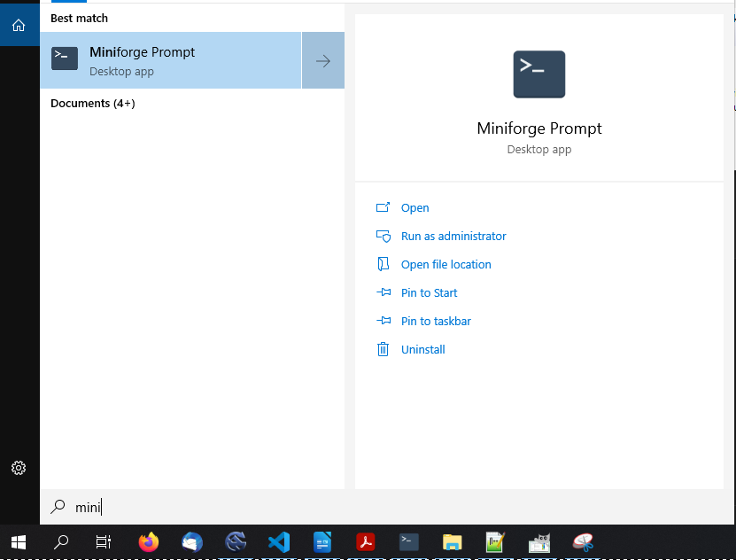Open the cat icon app on taskbar
The height and width of the screenshot is (560, 736).
pos(539,542)
